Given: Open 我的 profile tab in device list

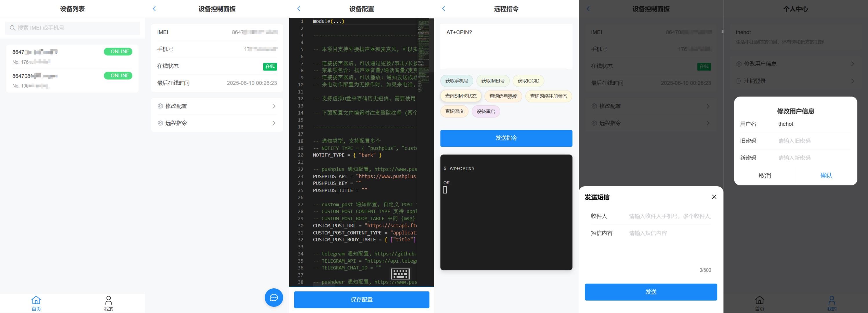Looking at the screenshot, I should (x=109, y=303).
